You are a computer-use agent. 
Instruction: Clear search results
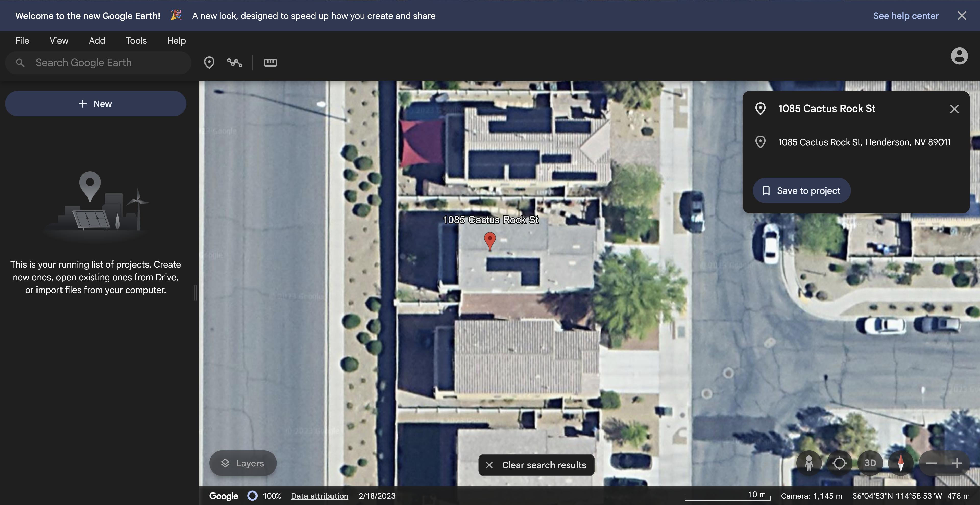pyautogui.click(x=536, y=465)
